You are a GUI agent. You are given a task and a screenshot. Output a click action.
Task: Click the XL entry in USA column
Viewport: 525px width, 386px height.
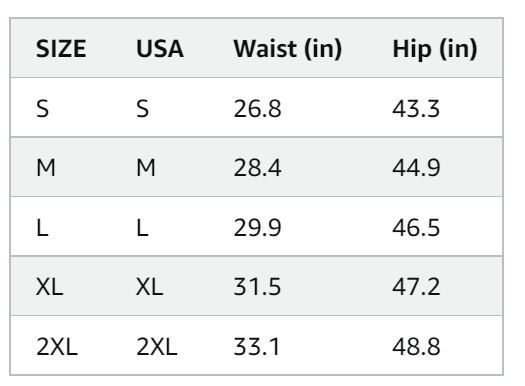pos(149,287)
